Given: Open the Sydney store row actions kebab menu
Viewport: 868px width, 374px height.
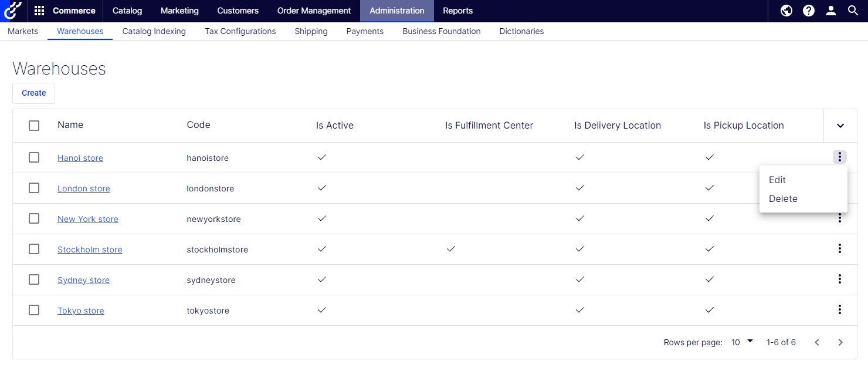Looking at the screenshot, I should tap(840, 279).
